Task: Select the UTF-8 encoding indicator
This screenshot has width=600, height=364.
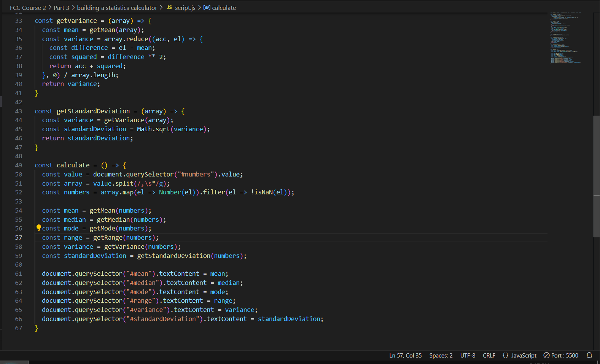Action: tap(468, 355)
